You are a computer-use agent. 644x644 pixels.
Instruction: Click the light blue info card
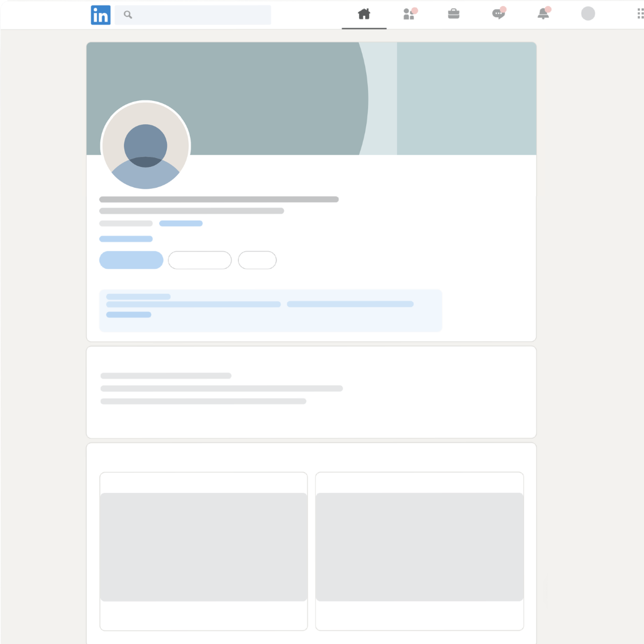(x=270, y=310)
